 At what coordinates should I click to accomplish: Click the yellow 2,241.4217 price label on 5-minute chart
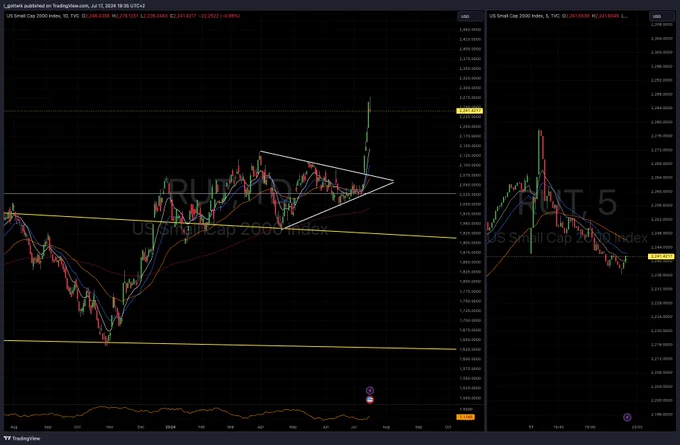(661, 256)
